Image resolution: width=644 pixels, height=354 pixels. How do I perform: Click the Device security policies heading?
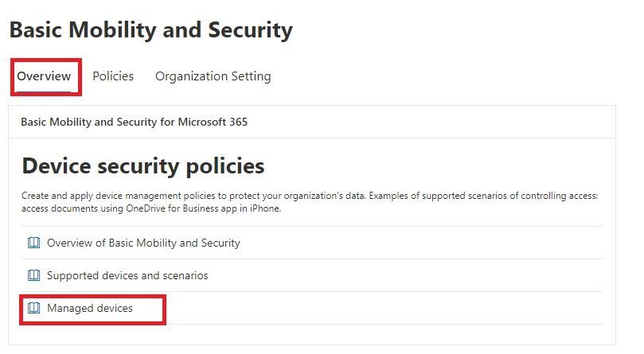[x=143, y=166]
